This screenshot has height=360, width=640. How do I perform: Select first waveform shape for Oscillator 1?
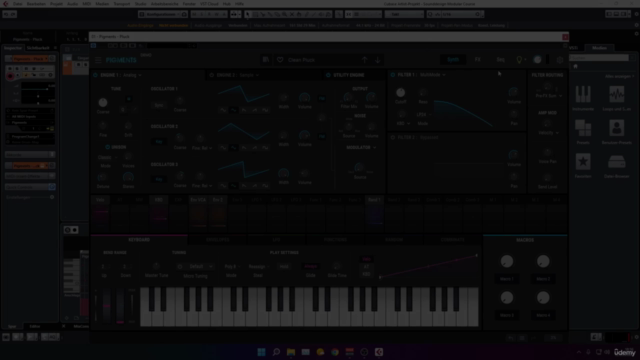point(223,110)
